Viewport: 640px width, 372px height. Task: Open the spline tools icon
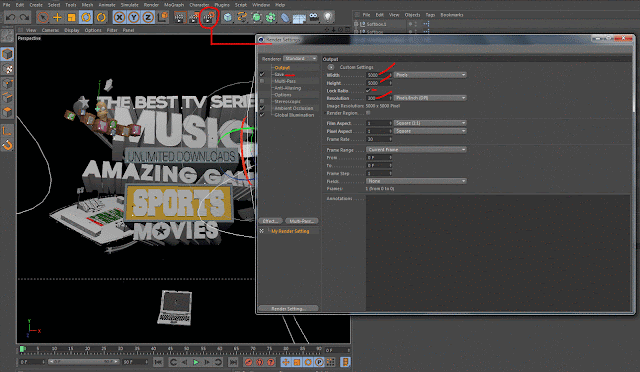(242, 17)
